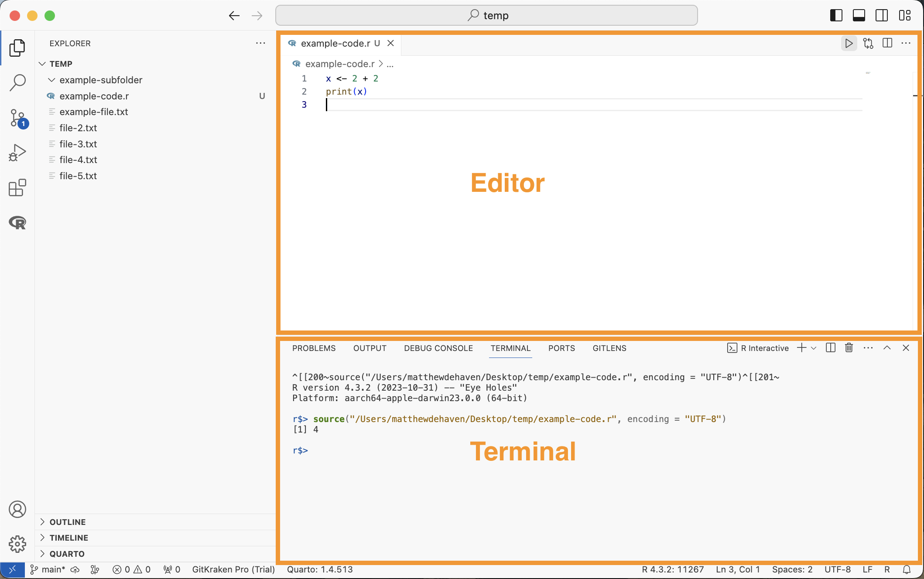Toggle the primary sidebar visibility
This screenshot has height=579, width=924.
pyautogui.click(x=836, y=16)
